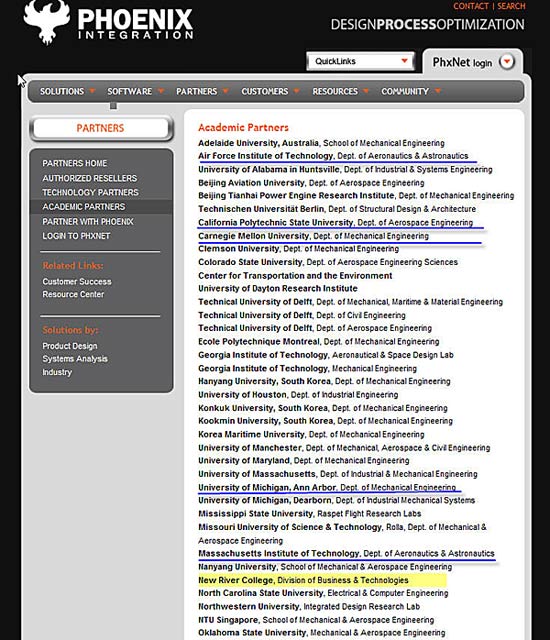
Task: Click Air Force Institute of Technology entry
Action: (333, 156)
